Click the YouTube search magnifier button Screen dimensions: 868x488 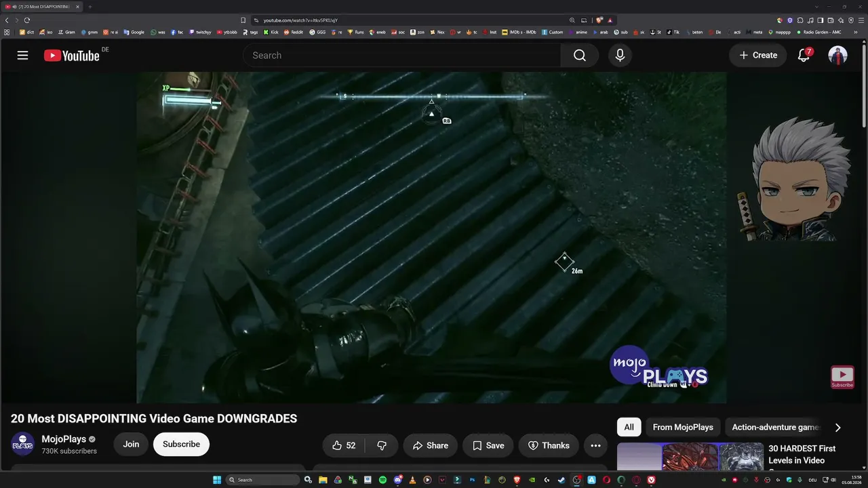[x=579, y=56]
